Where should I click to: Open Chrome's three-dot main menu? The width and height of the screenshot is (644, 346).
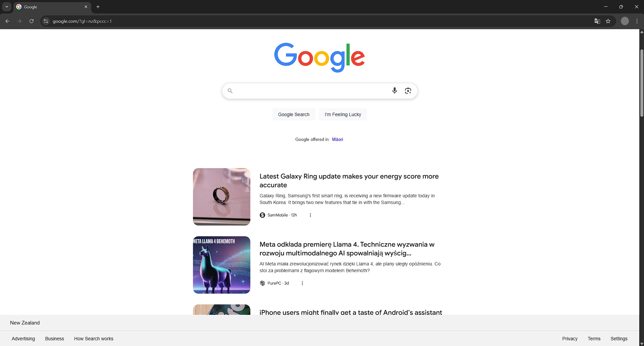point(637,21)
